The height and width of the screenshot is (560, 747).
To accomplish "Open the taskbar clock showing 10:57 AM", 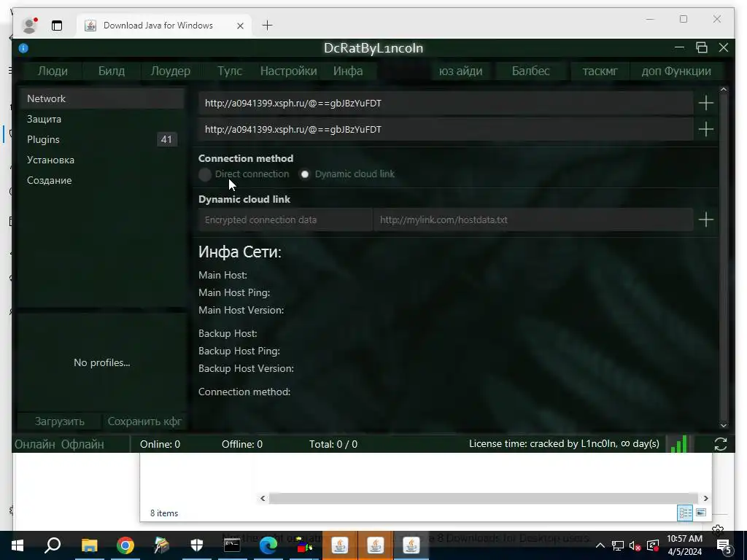I will (684, 545).
